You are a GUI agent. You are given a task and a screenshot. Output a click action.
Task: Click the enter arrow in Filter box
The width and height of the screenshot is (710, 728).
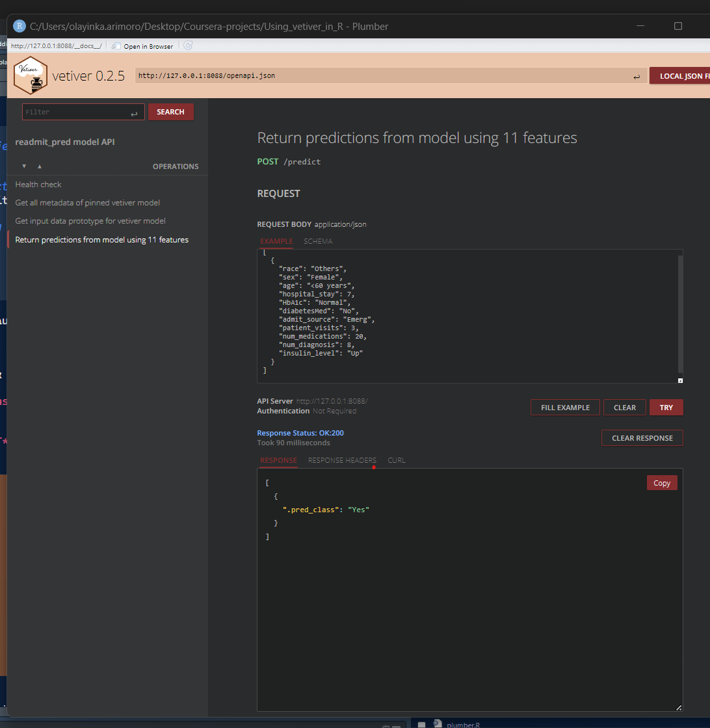point(134,113)
